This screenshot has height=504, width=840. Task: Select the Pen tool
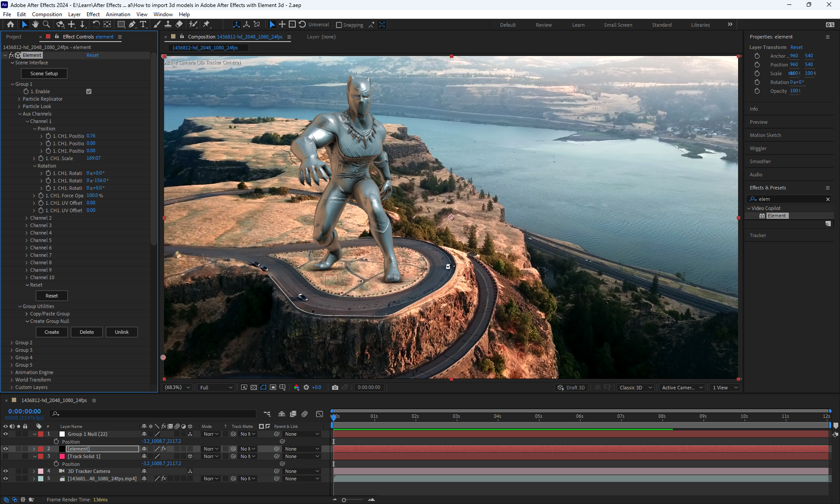[x=132, y=24]
